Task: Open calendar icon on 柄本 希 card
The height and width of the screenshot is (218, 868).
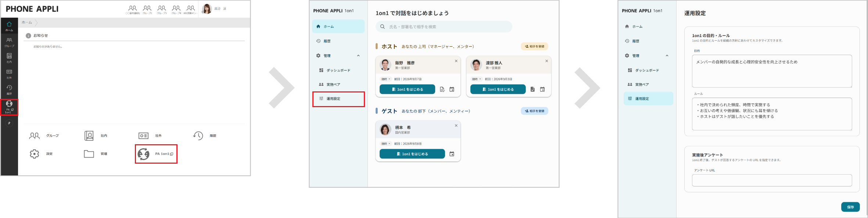Action: click(452, 154)
